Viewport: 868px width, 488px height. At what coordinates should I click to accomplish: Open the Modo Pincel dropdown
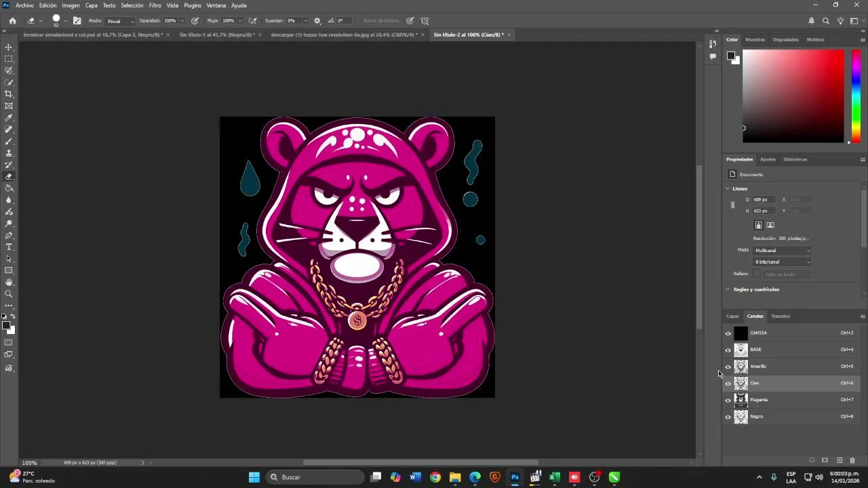coord(120,21)
